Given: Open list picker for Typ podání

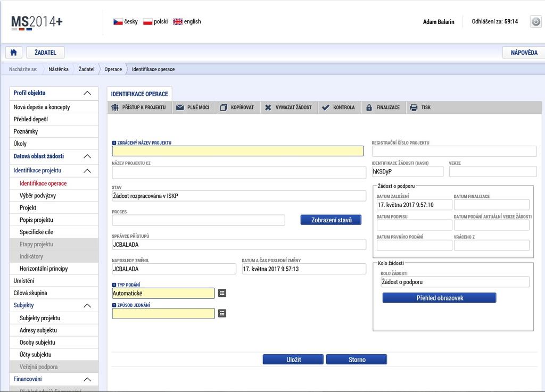Looking at the screenshot, I should pos(222,293).
